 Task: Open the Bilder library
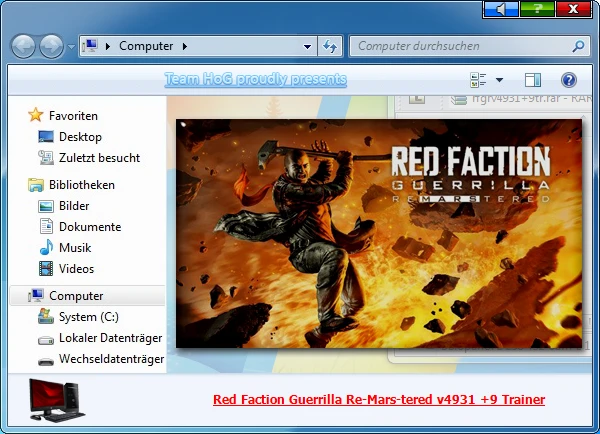coord(74,206)
